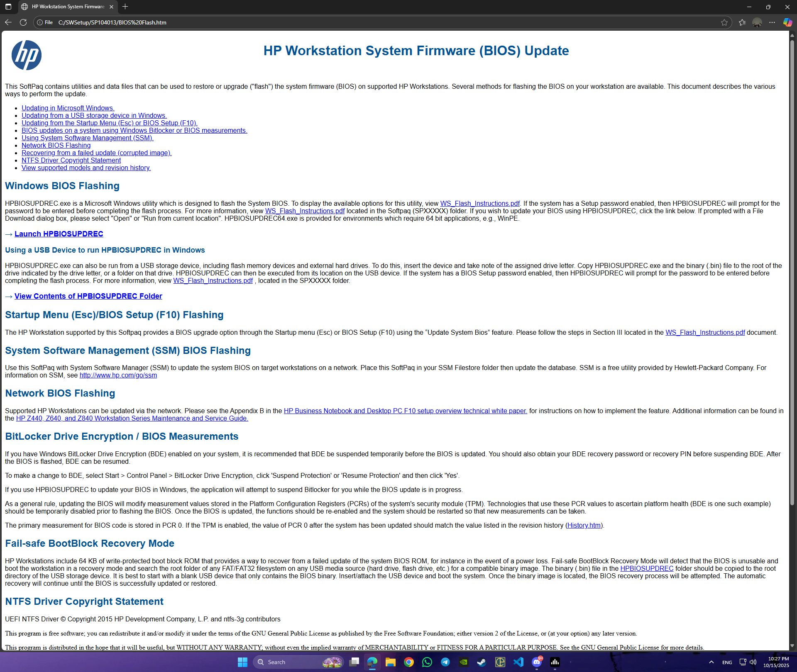
Task: Follow the Network BIOS Flashing contents link
Action: click(56, 146)
